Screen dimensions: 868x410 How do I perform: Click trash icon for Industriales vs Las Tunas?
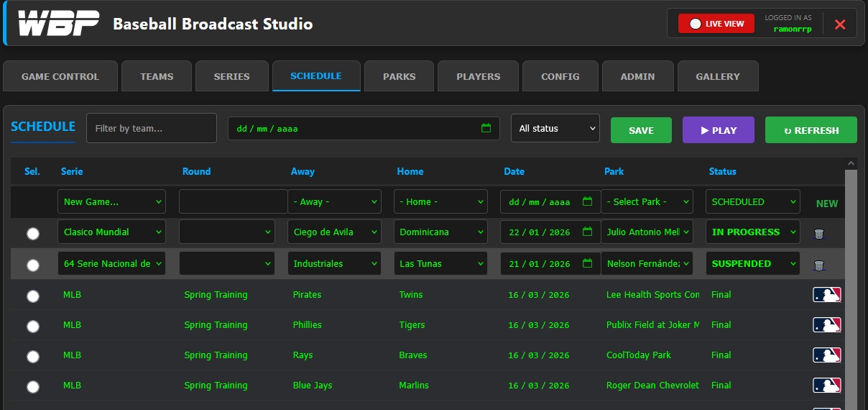click(x=818, y=265)
